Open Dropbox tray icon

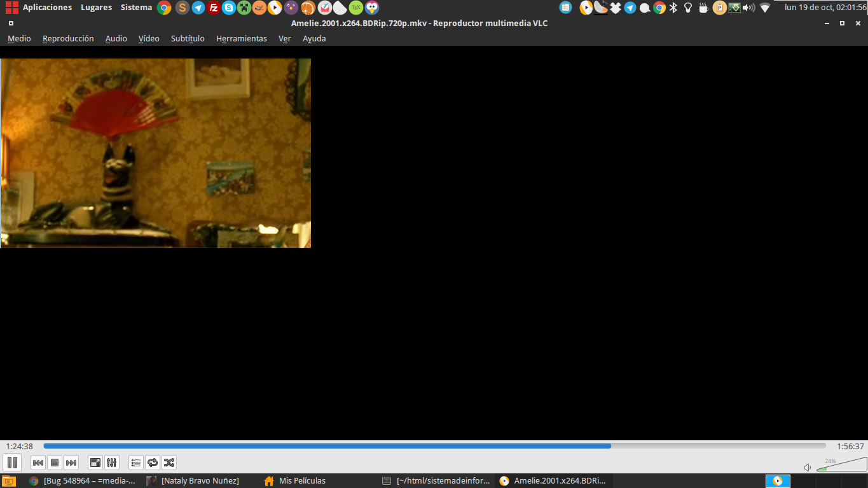pyautogui.click(x=615, y=8)
